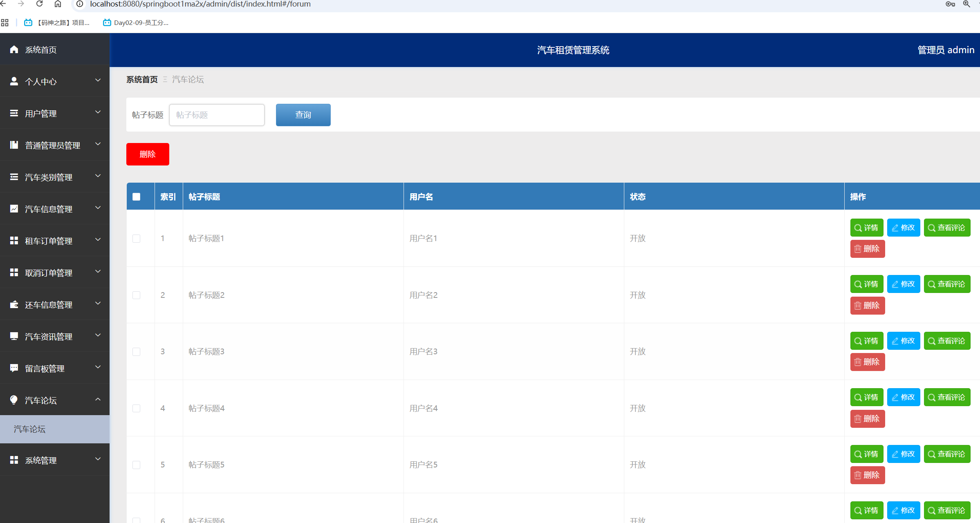The width and height of the screenshot is (980, 523).
Task: Check the checkbox for 帖子标题2 row
Action: coord(137,295)
